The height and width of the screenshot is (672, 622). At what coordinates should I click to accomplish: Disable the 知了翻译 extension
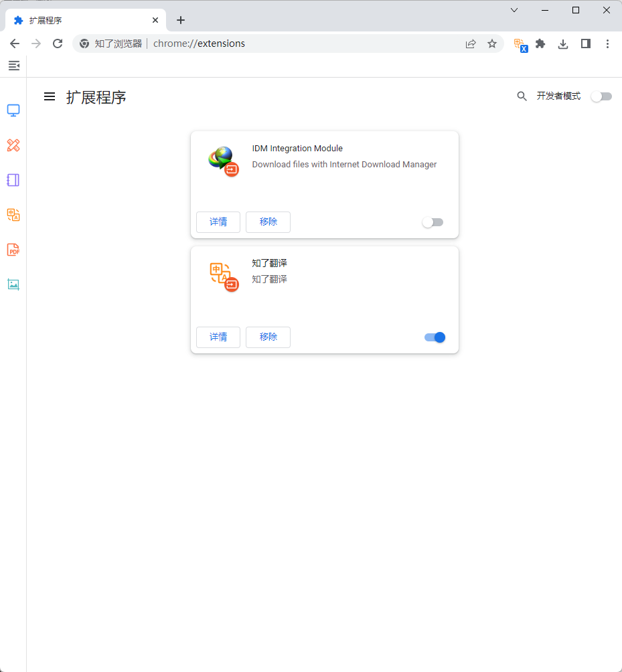pos(435,337)
